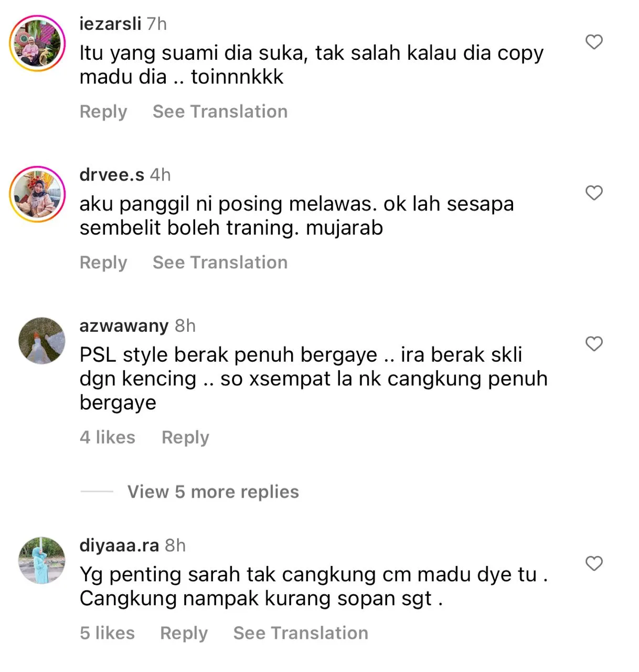Expand View 5 more replies

pos(213,492)
